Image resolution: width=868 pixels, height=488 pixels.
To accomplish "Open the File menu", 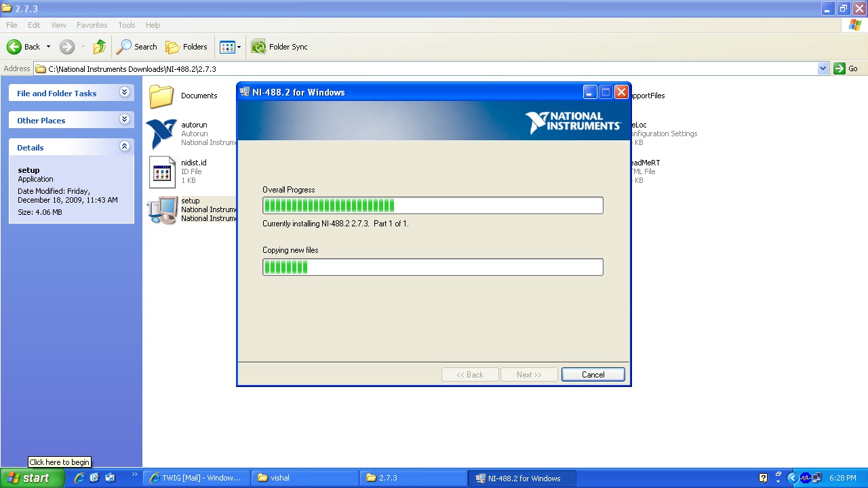I will coord(12,25).
